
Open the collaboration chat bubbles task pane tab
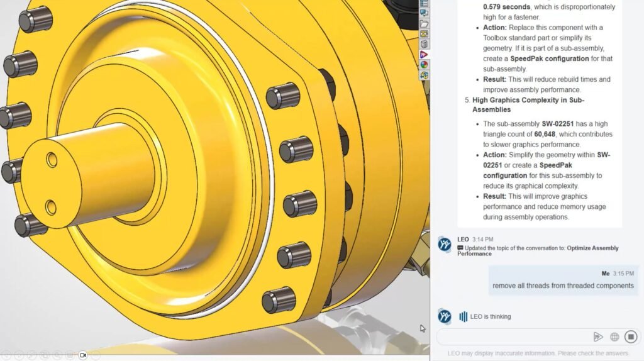425,14
